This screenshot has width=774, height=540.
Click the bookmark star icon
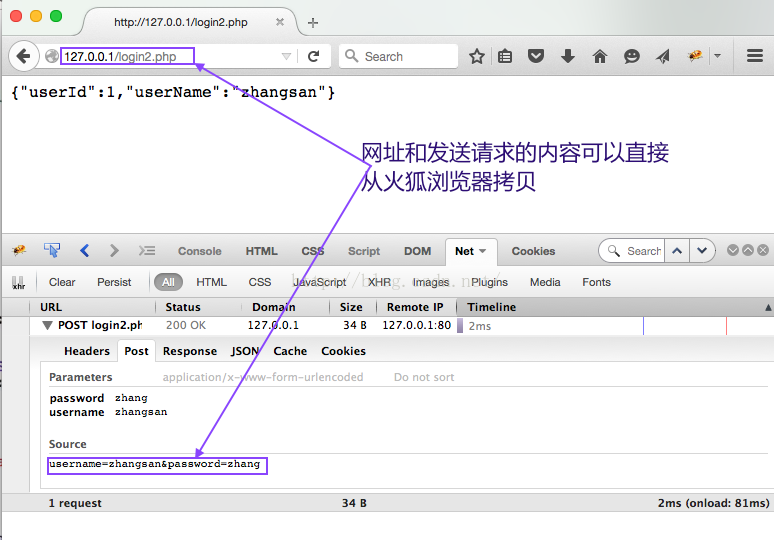477,56
